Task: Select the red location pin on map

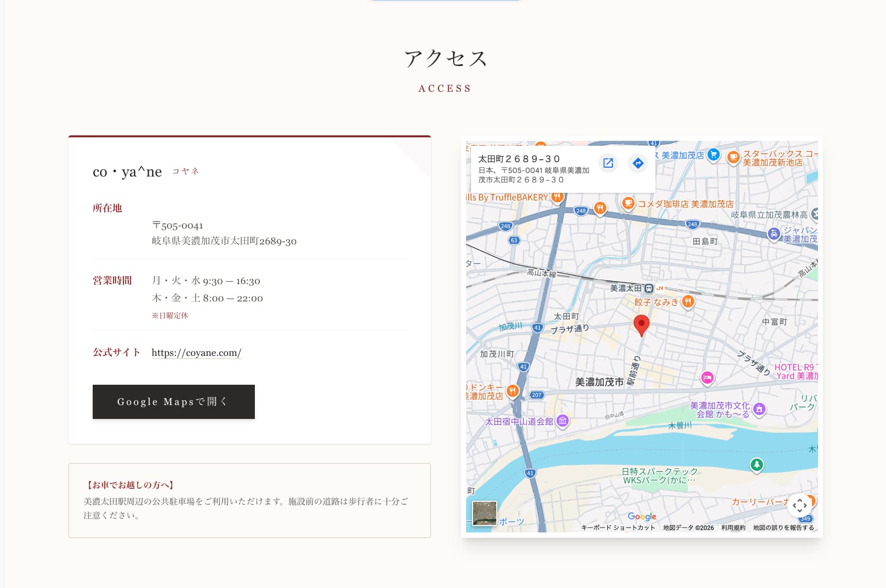Action: (642, 326)
